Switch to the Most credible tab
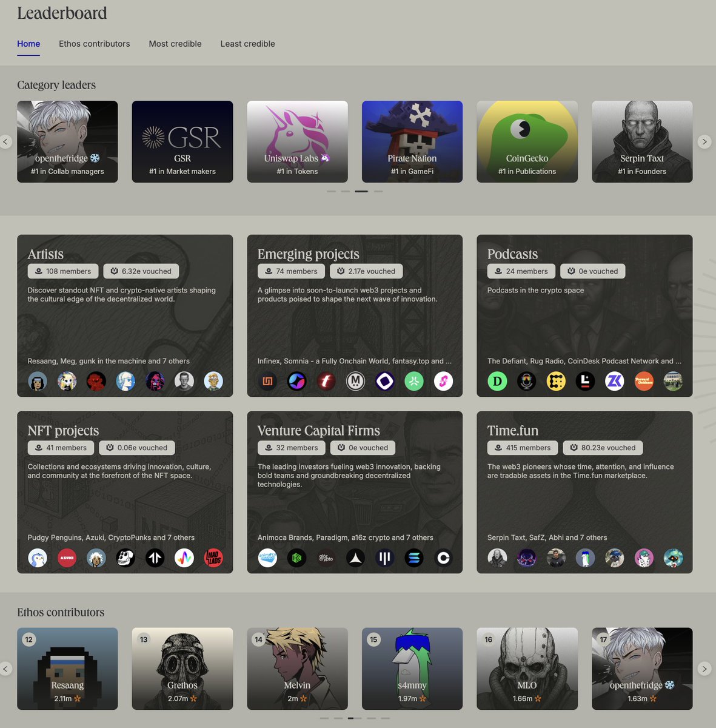The width and height of the screenshot is (716, 728). [175, 44]
